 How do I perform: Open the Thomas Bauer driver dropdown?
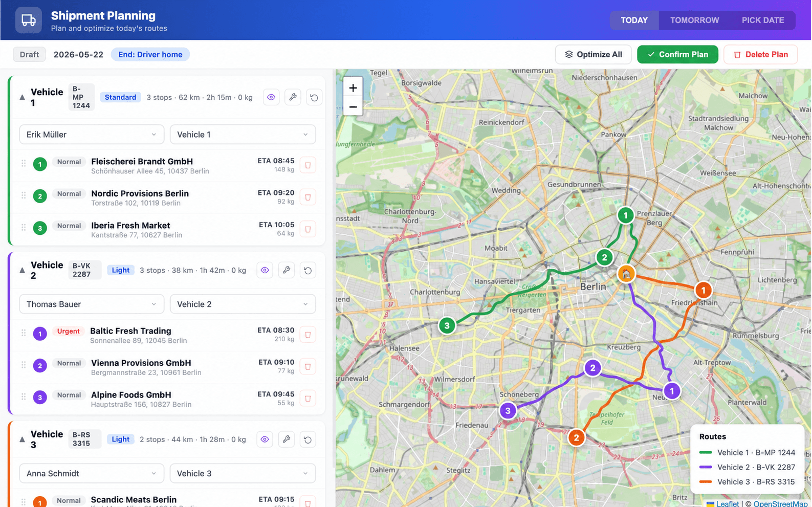(x=92, y=304)
